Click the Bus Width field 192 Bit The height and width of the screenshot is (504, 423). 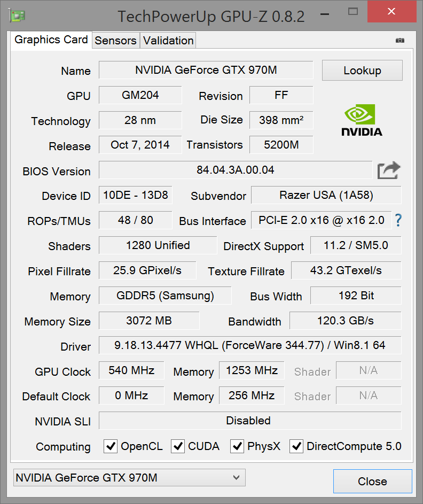point(356,296)
